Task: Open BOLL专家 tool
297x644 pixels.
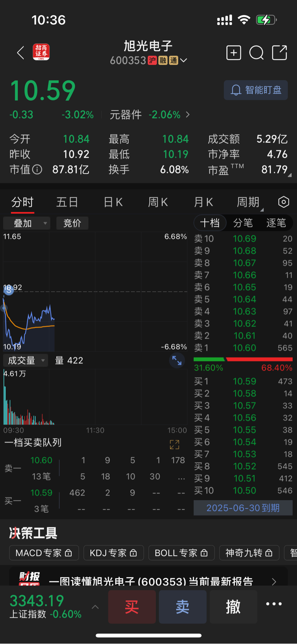Action: pyautogui.click(x=182, y=553)
